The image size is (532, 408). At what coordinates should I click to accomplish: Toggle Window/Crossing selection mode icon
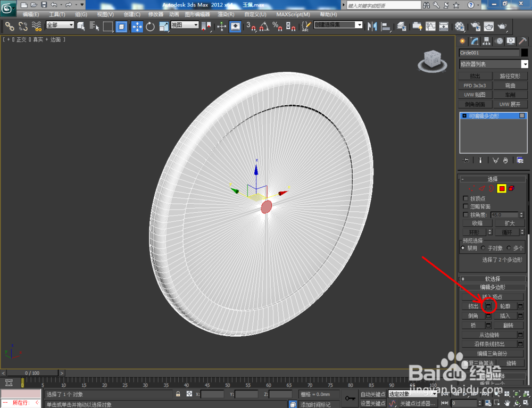coord(121,27)
